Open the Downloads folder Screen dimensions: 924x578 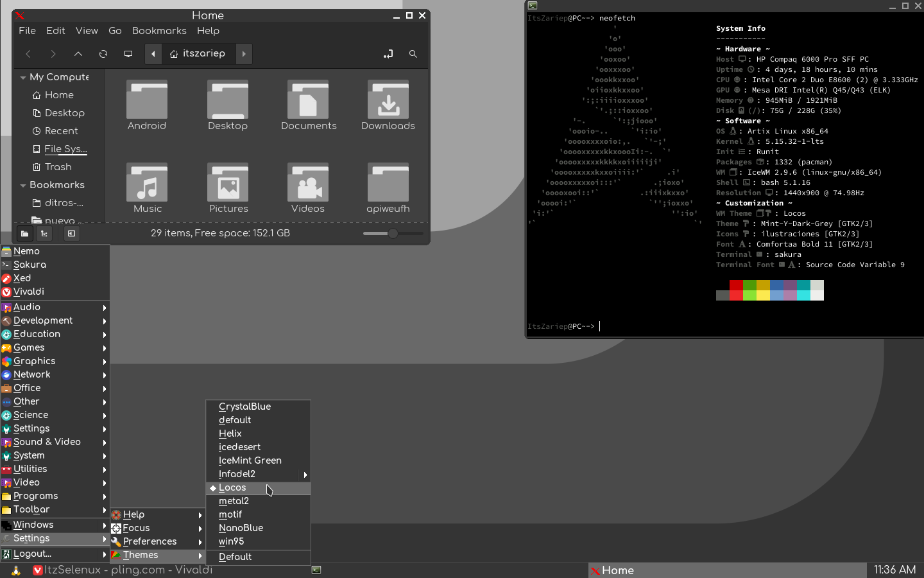[x=388, y=105]
